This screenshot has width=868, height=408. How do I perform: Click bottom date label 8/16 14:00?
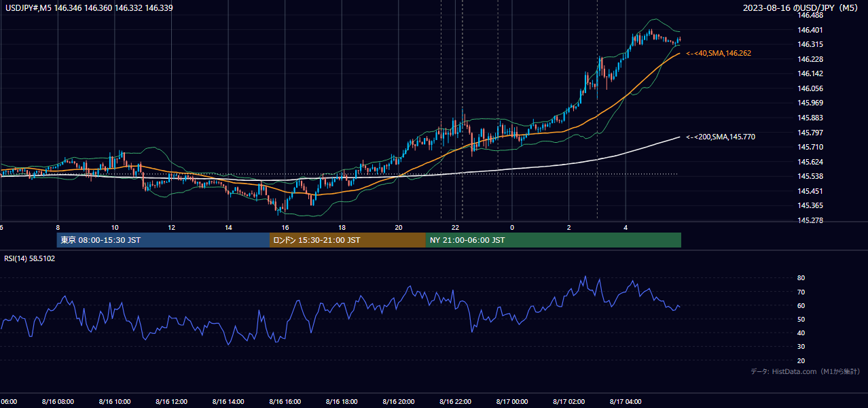228,402
